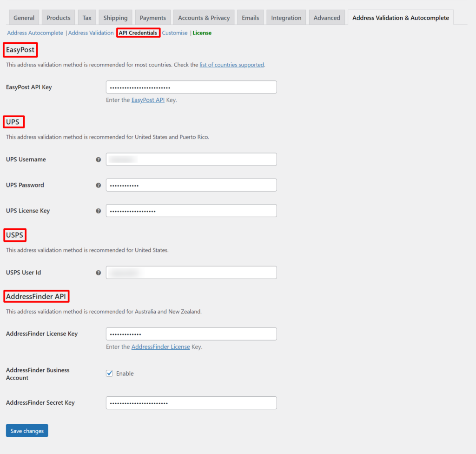Screen dimensions: 476x454
Task: Select the EasyPost API Key field
Action: pos(191,87)
